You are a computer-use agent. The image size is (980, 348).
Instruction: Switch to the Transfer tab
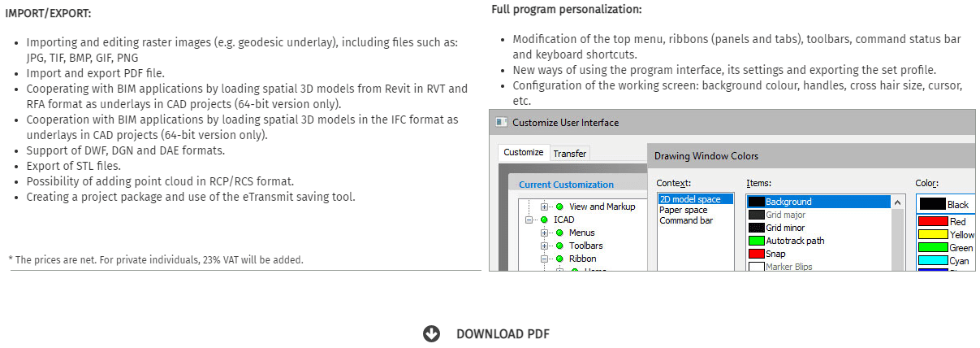[x=570, y=153]
